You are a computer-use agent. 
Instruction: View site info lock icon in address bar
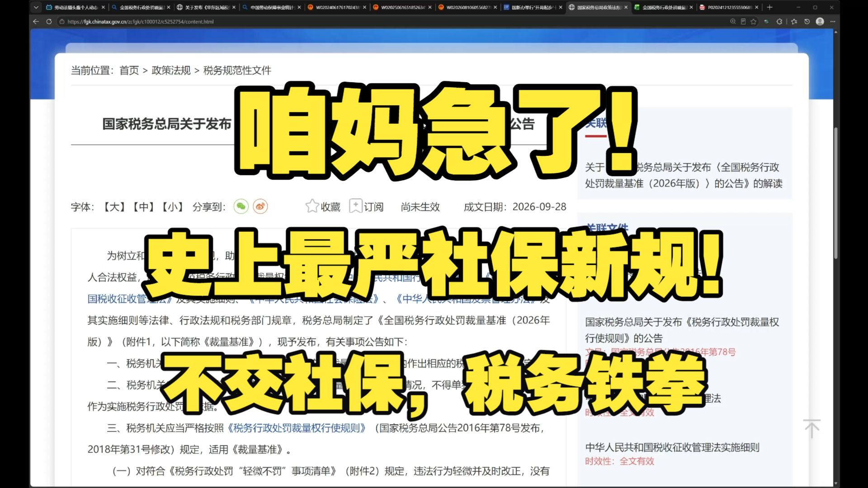tap(62, 21)
